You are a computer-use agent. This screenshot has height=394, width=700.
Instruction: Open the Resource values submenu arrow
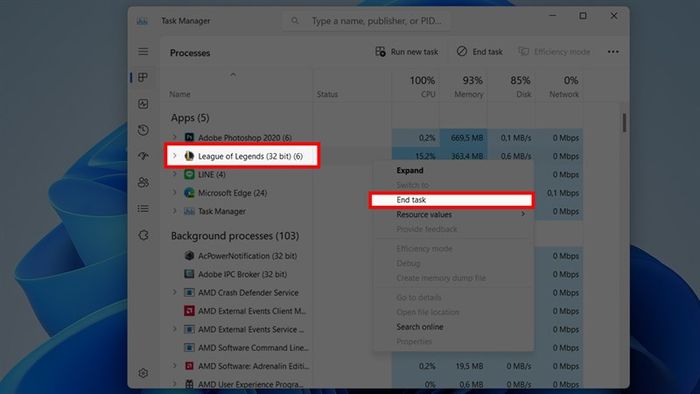click(x=523, y=214)
